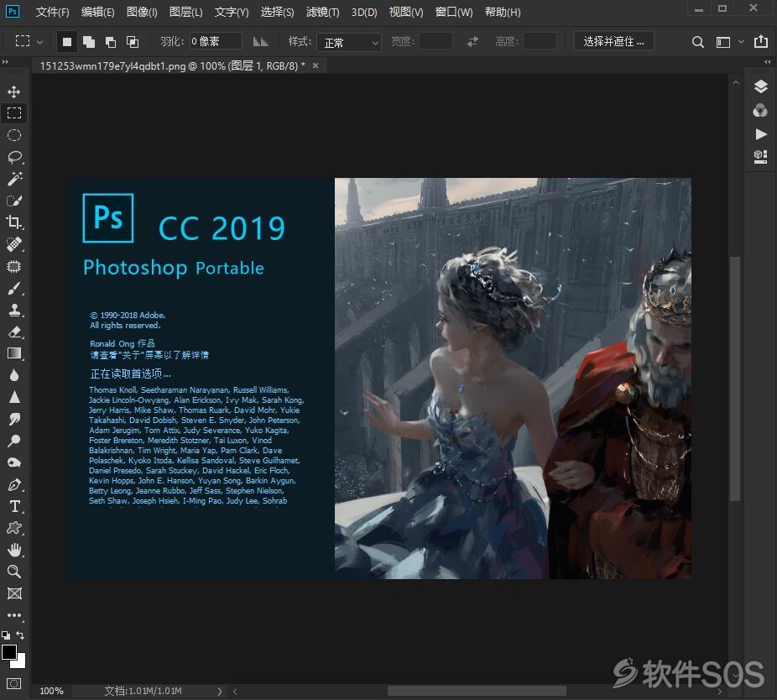This screenshot has height=700, width=777.
Task: Open the 3D panel cube icon
Action: [x=761, y=157]
